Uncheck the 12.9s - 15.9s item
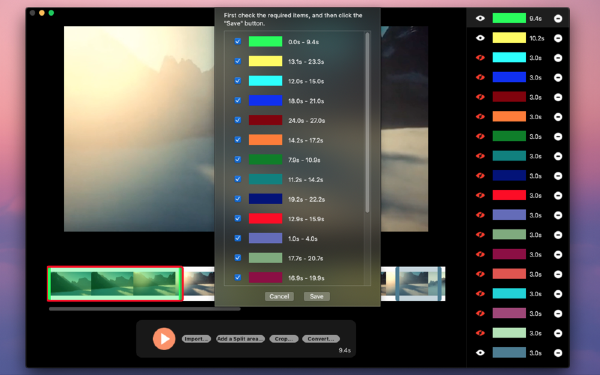This screenshot has height=375, width=600. coord(238,218)
